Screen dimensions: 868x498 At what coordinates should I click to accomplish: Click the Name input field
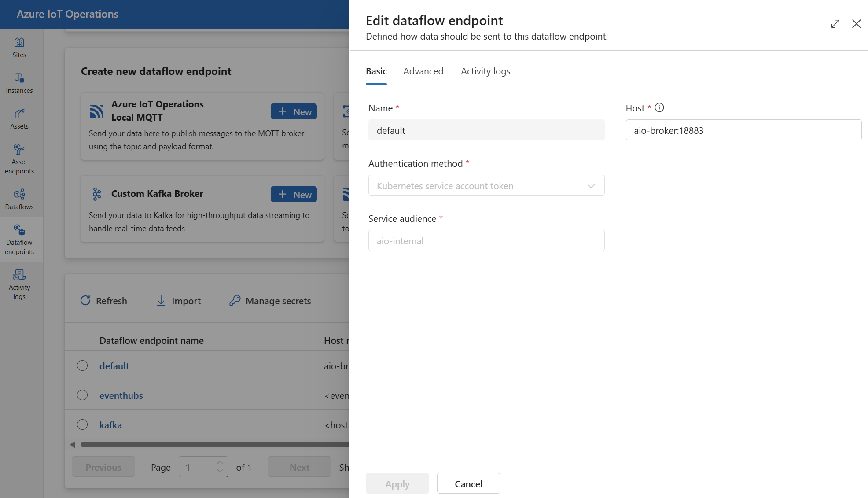486,130
